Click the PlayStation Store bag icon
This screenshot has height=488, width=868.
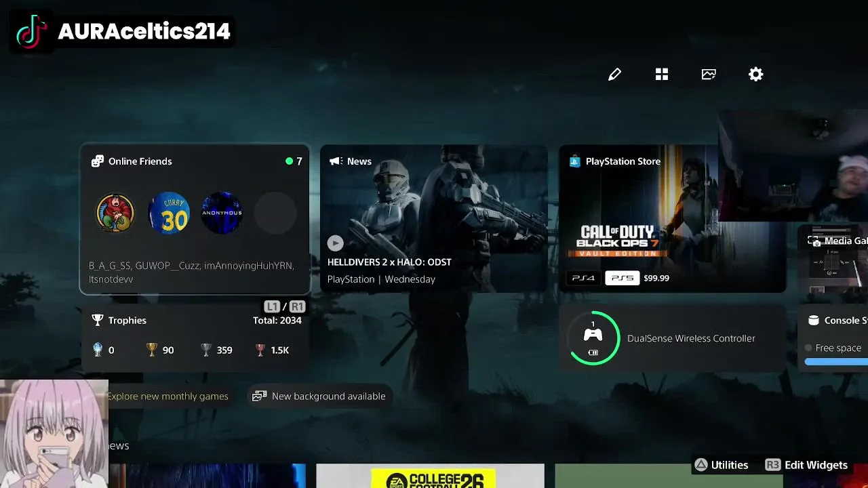click(x=575, y=161)
